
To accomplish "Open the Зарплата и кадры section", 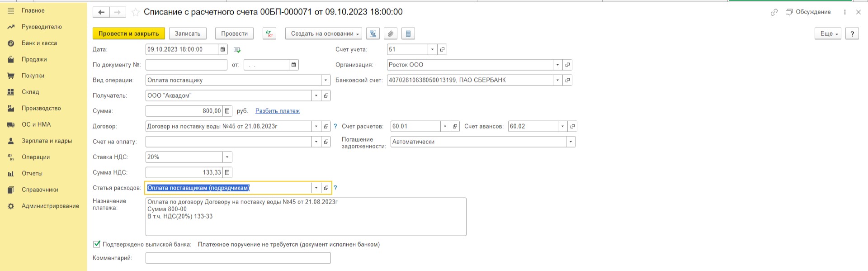I will coord(47,141).
